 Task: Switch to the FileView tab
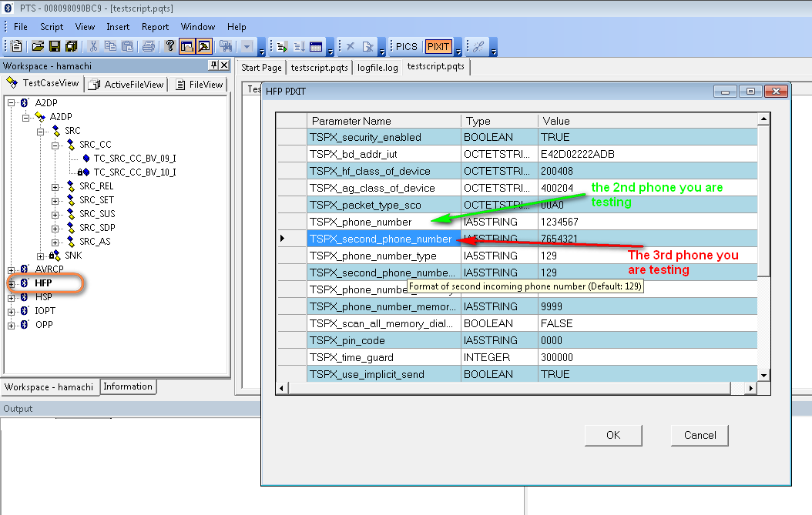200,85
